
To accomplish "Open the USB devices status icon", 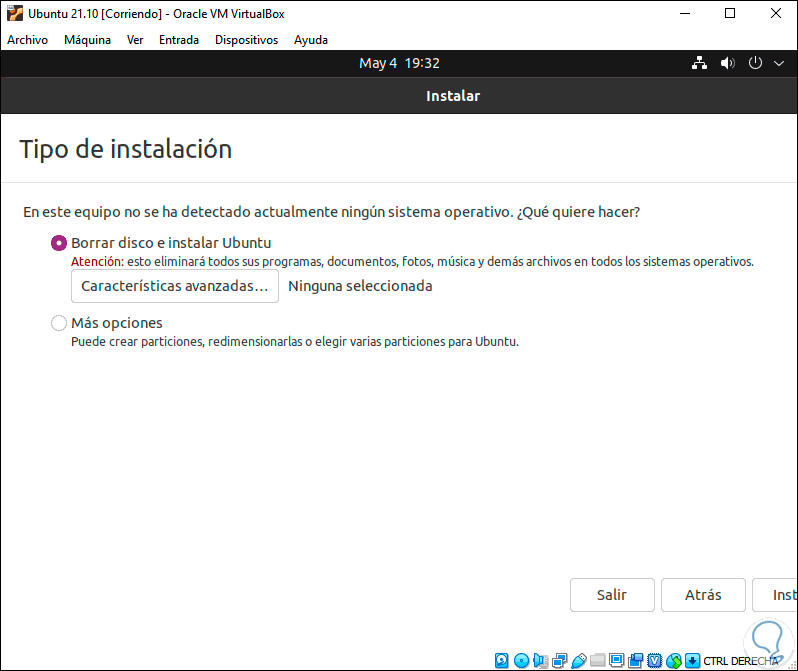I will click(579, 661).
